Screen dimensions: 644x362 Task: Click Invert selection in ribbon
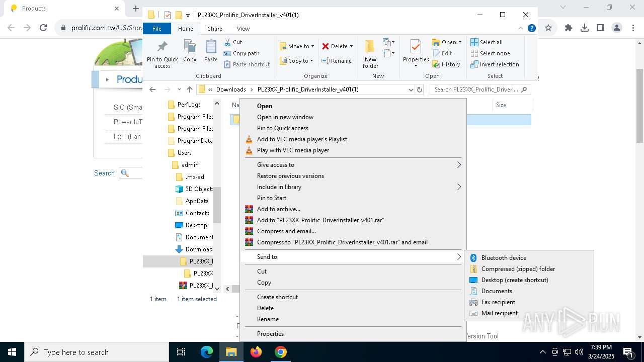[495, 64]
